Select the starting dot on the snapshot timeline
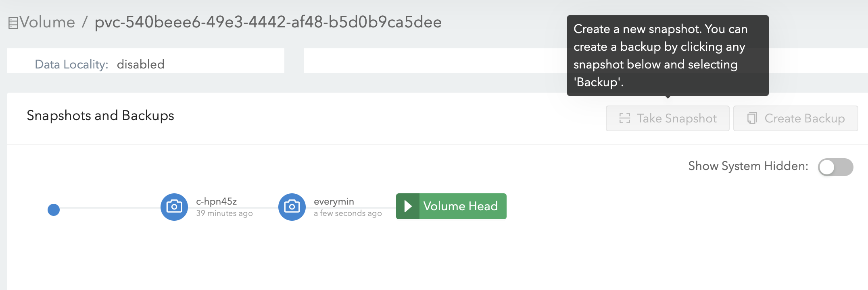The image size is (868, 290). pyautogui.click(x=54, y=210)
